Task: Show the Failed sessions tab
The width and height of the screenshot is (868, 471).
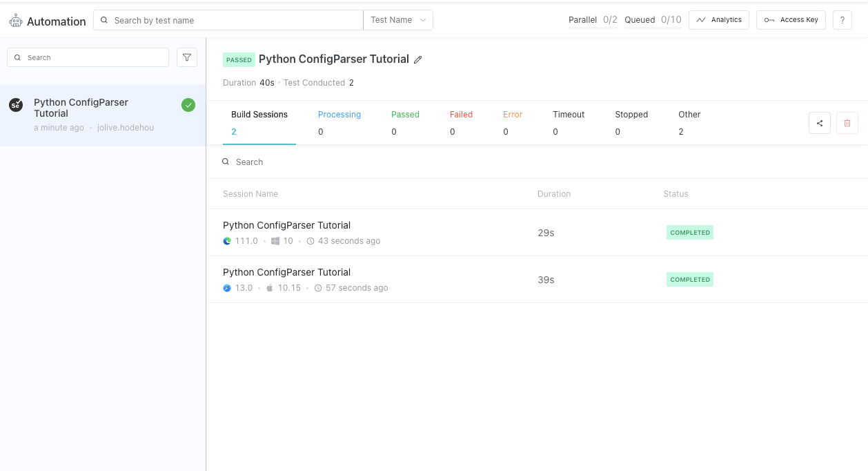Action: click(x=461, y=122)
